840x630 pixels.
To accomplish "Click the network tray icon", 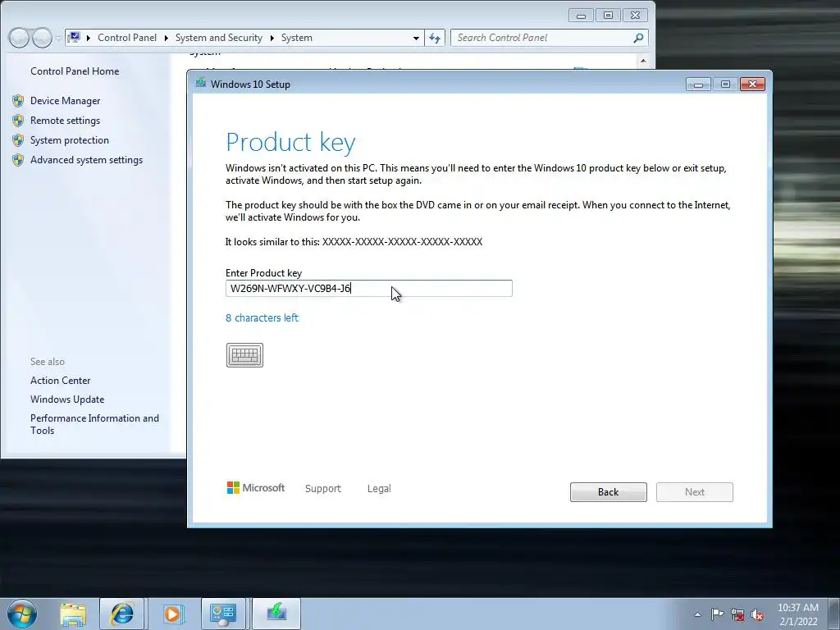I will [737, 614].
